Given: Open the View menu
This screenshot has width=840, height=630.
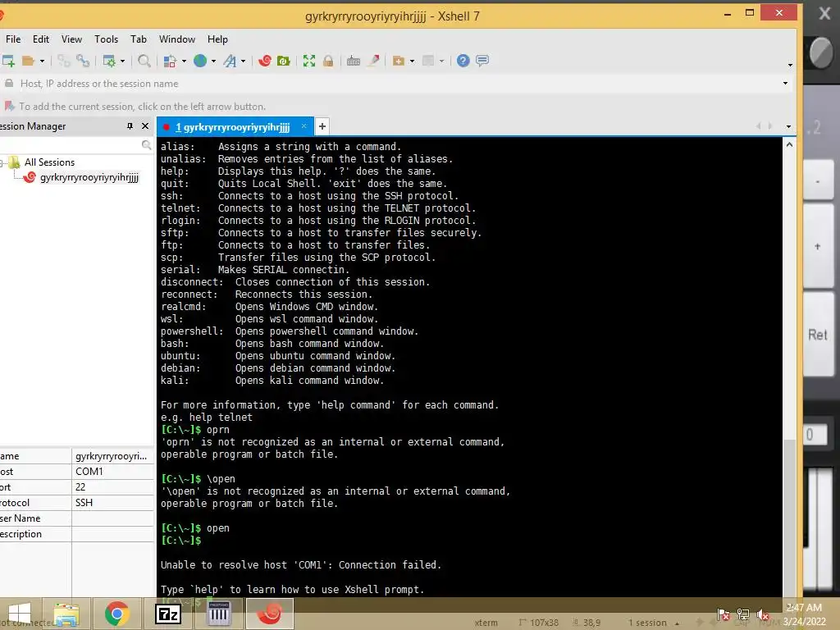Looking at the screenshot, I should pos(71,39).
